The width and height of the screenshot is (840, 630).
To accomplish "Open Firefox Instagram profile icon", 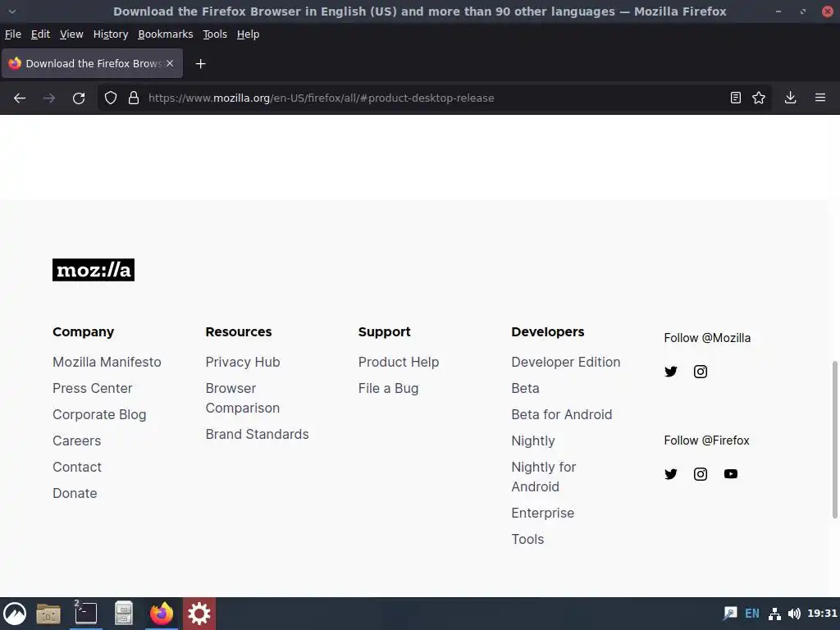I will click(x=701, y=473).
